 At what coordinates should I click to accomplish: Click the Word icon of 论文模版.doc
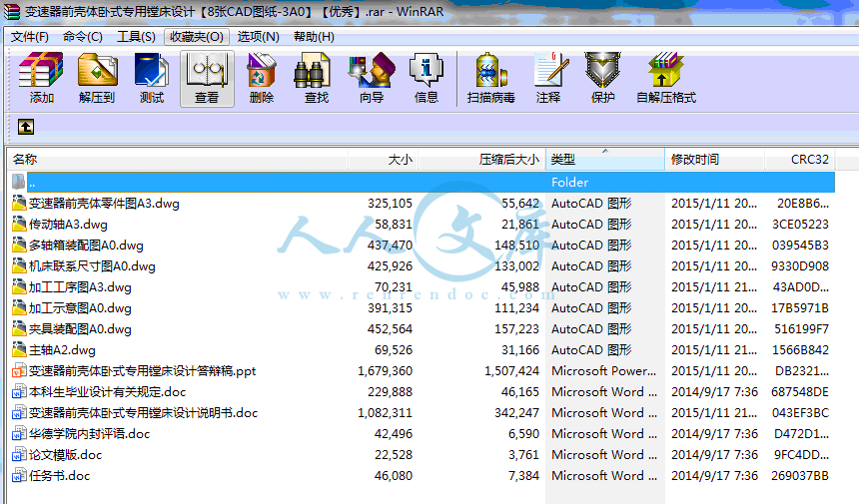[19, 455]
